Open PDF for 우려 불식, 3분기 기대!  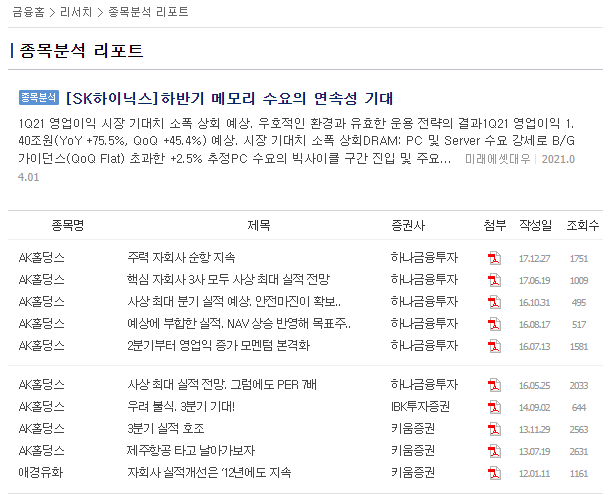(494, 407)
